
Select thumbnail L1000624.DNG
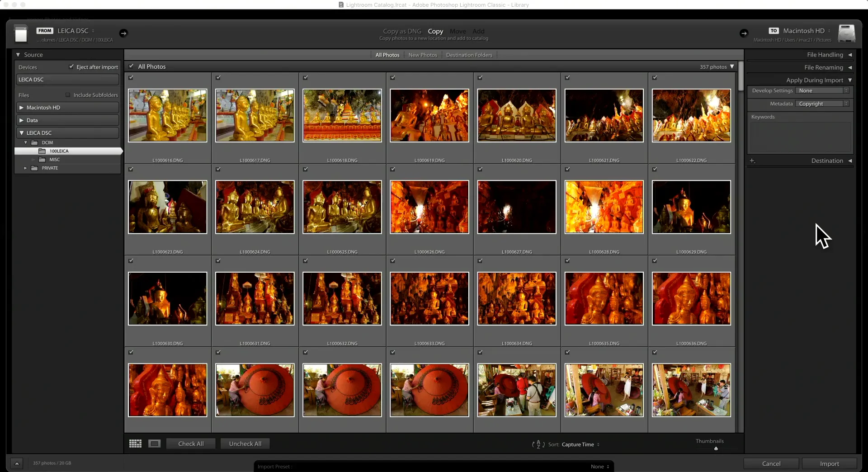pos(255,207)
